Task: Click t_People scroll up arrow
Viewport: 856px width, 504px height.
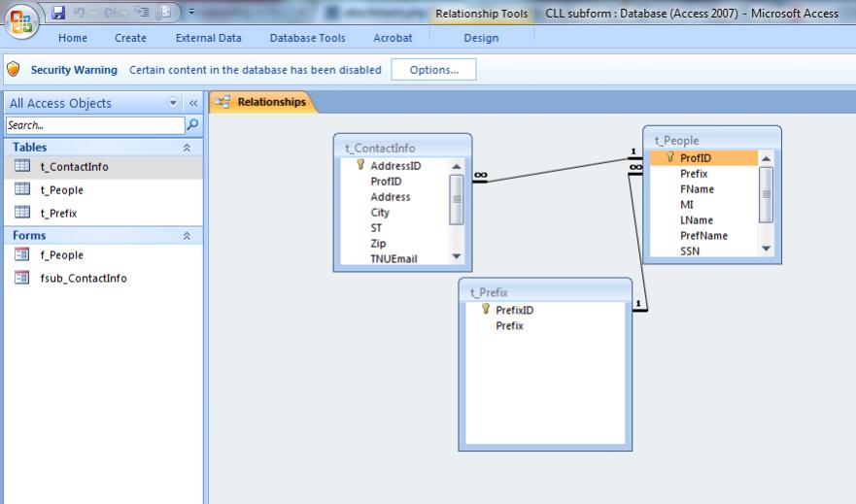Action: pyautogui.click(x=766, y=158)
